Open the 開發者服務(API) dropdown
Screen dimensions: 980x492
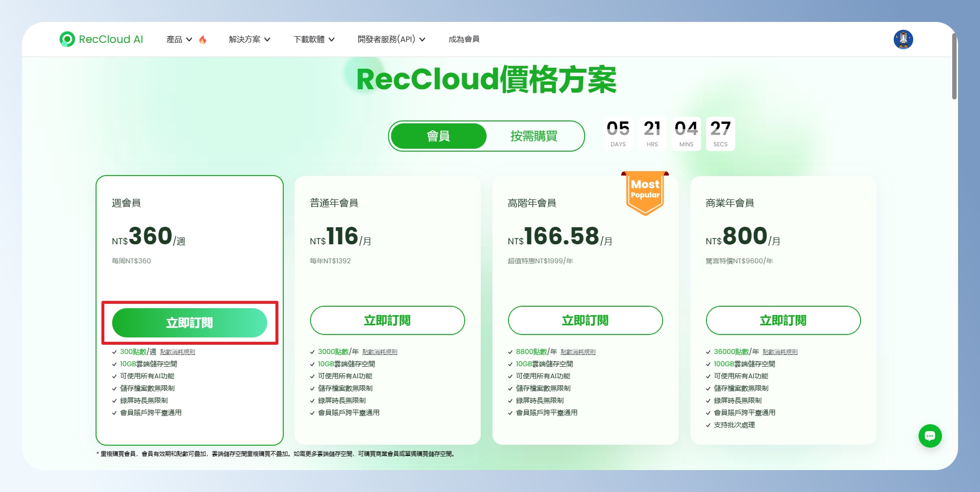tap(391, 39)
